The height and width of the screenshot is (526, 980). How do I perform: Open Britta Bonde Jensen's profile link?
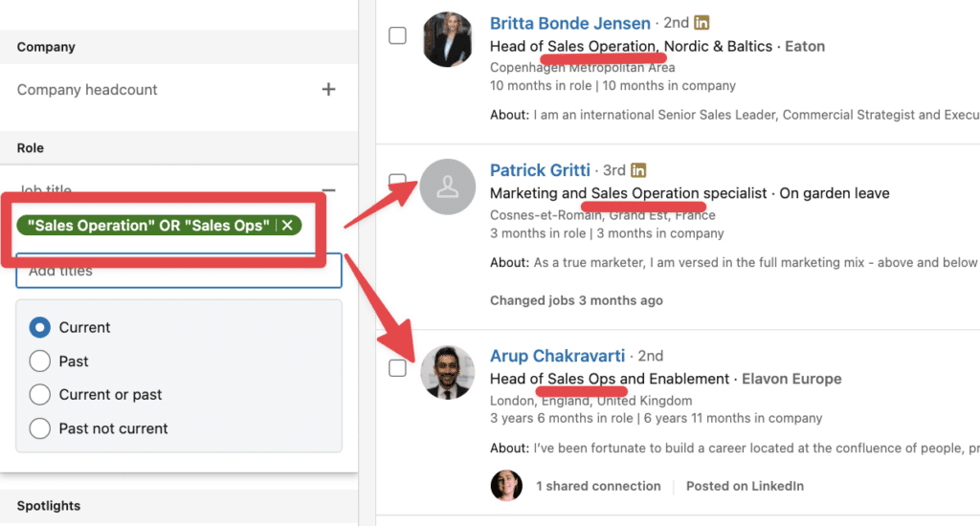pos(570,23)
